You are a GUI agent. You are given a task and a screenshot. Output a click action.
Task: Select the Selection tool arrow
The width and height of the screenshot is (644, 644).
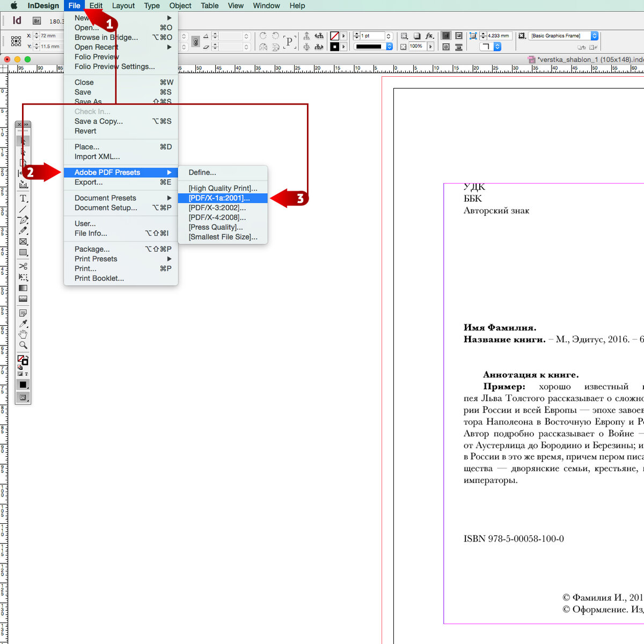(x=23, y=141)
